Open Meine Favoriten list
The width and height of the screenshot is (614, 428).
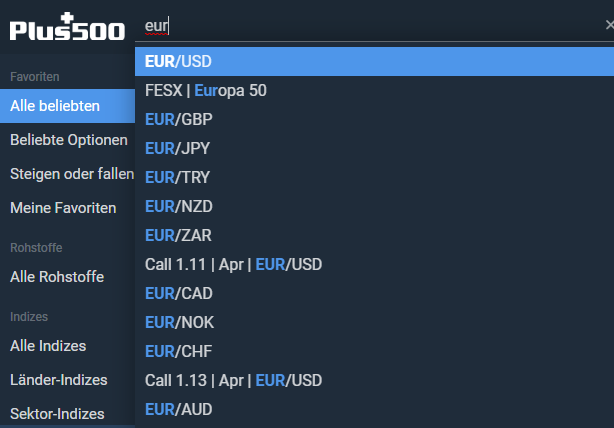click(67, 208)
